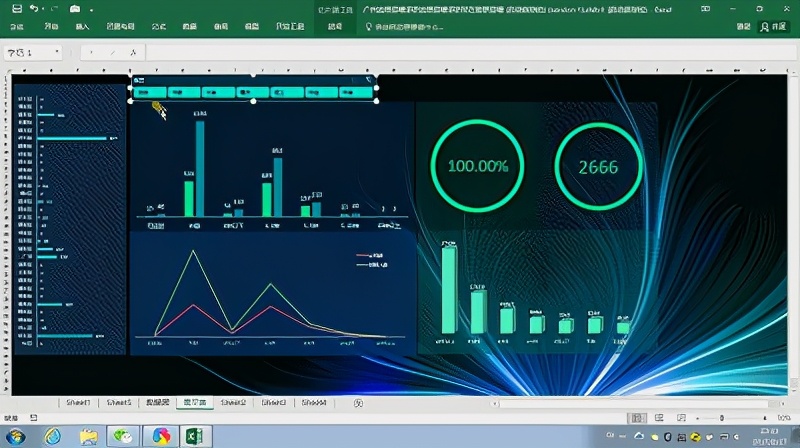Open File Explorer from taskbar

[89, 437]
